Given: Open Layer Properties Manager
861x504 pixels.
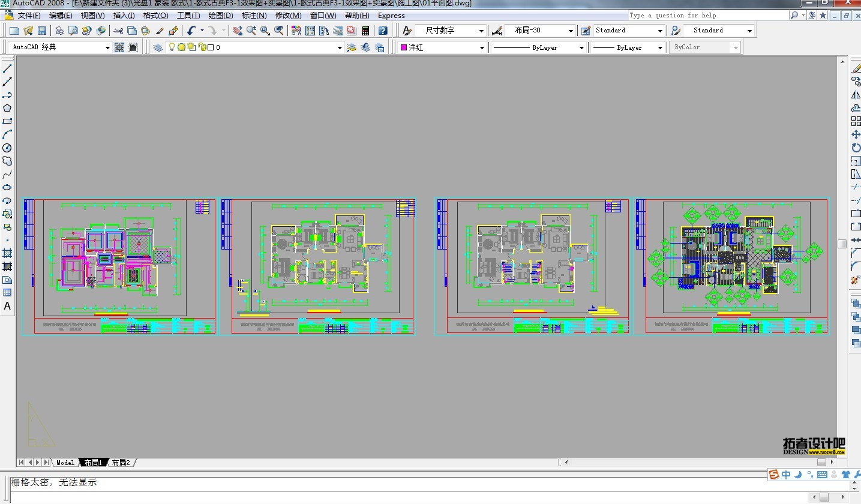Looking at the screenshot, I should pos(158,47).
